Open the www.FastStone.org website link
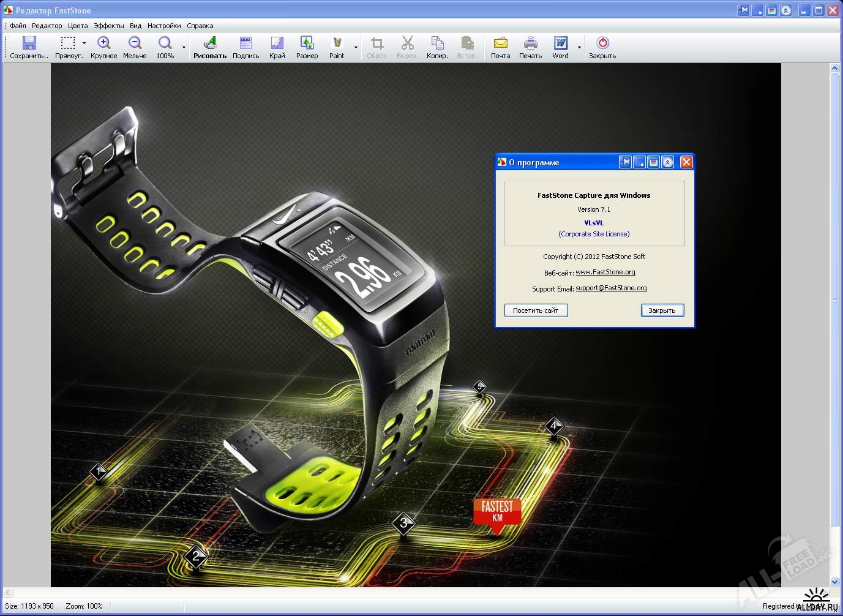Viewport: 843px width, 616px height. pyautogui.click(x=605, y=272)
